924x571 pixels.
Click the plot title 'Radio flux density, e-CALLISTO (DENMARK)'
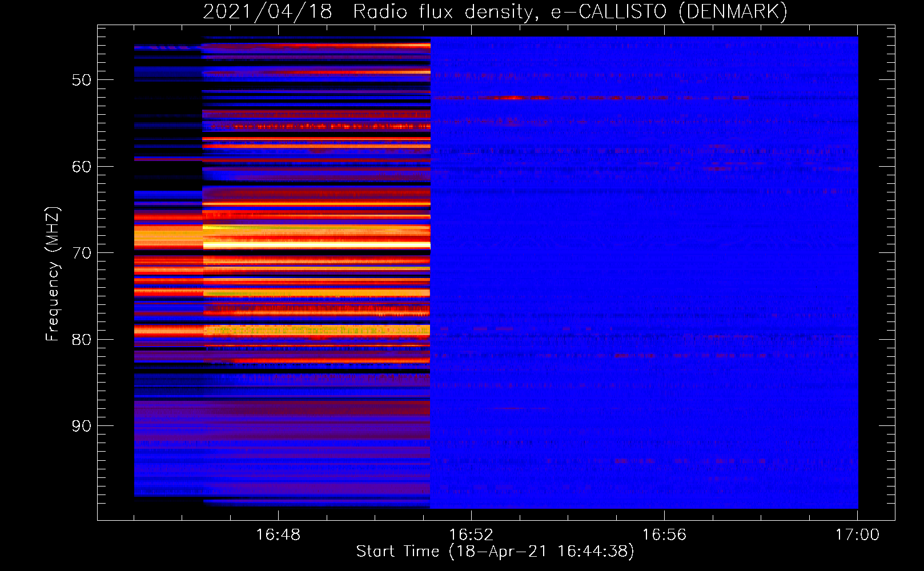pos(570,12)
